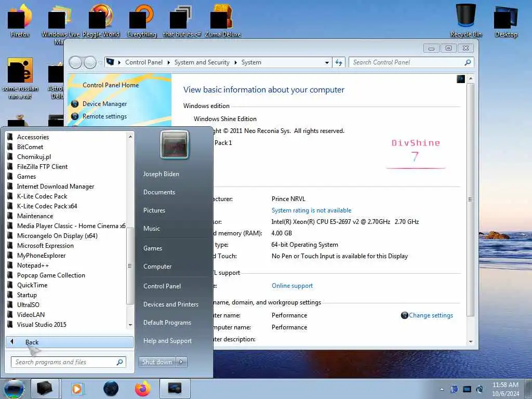Open the Device Manager link
Screen dimensions: 532x399
point(104,104)
